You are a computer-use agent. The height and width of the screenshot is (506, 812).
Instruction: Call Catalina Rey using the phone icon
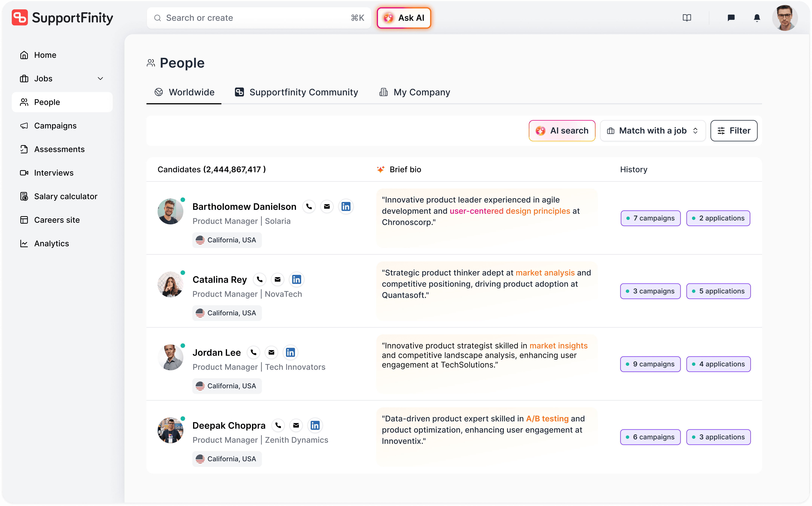[x=259, y=279]
